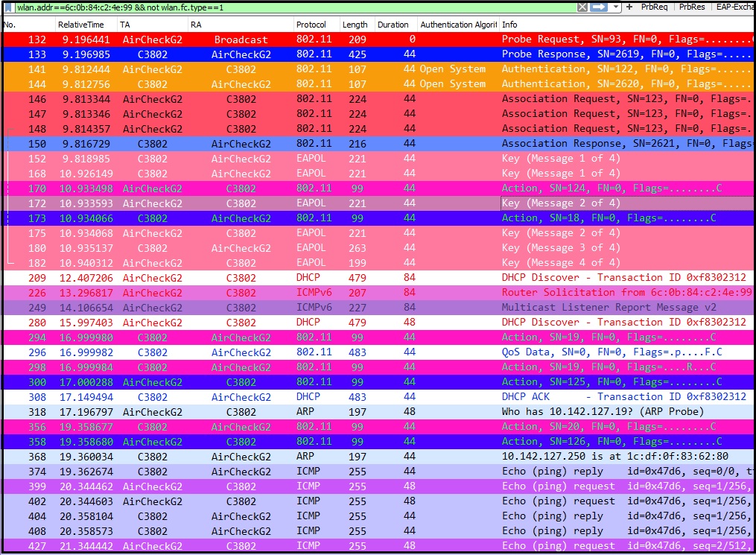Click the 13.296817 time cell
756x555 pixels.
86,293
